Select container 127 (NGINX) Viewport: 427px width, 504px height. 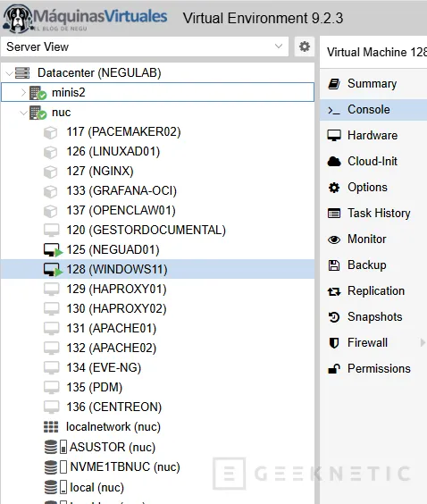(x=100, y=172)
